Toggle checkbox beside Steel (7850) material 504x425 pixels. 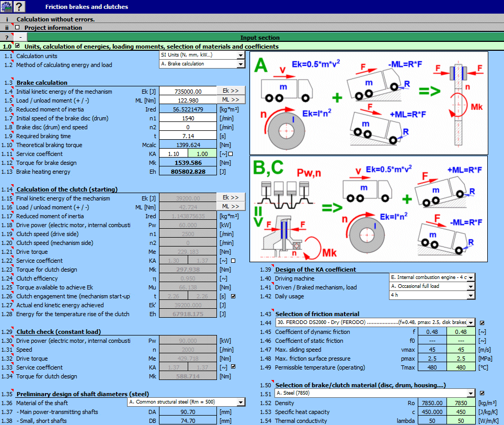click(482, 393)
